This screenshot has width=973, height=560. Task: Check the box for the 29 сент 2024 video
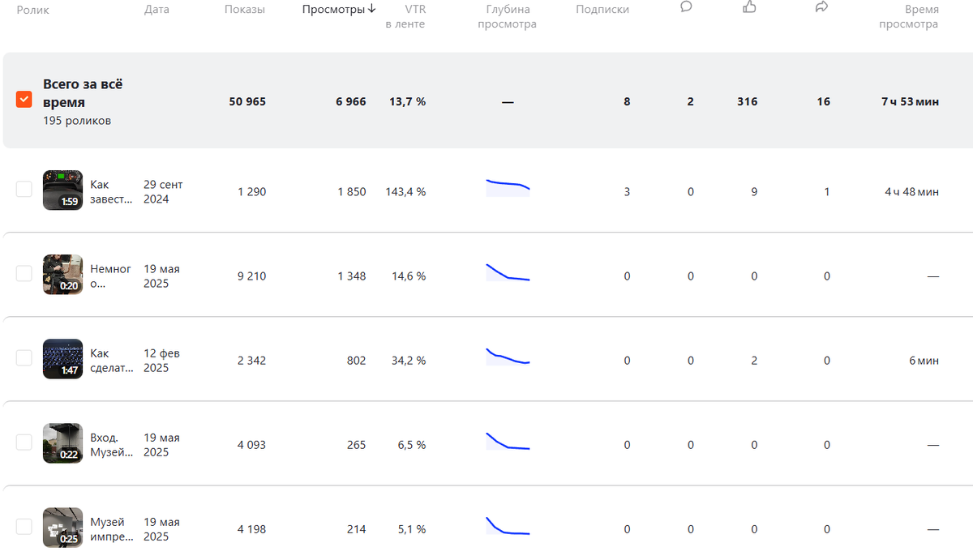pyautogui.click(x=24, y=190)
